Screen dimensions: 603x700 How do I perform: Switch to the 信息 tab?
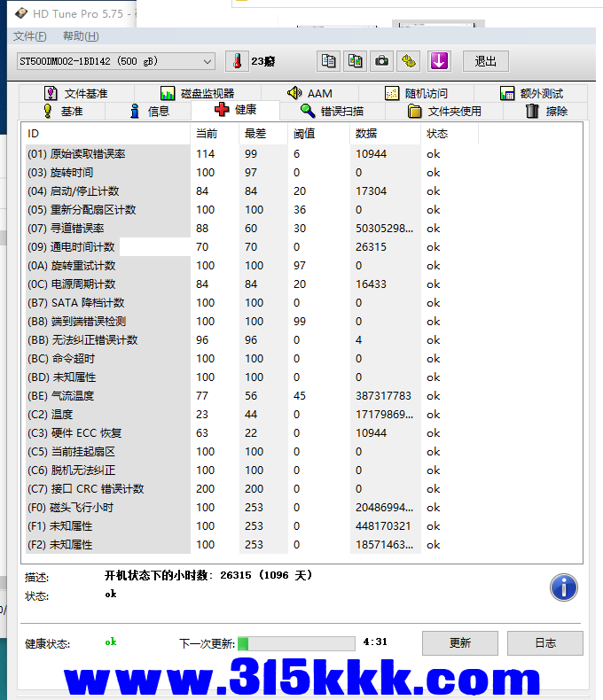coord(150,111)
